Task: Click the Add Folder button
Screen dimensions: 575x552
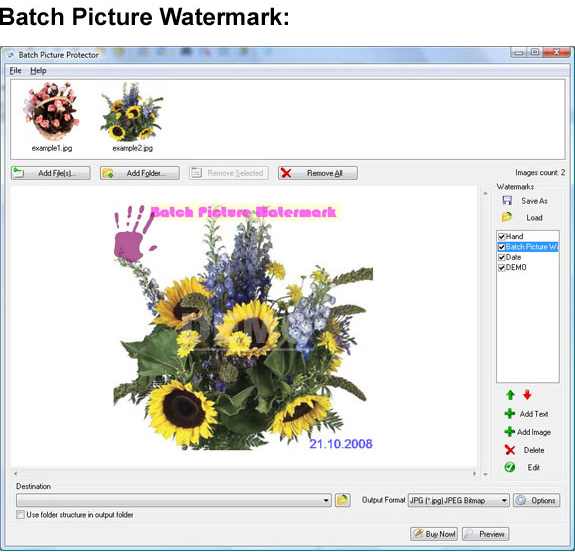Action: click(140, 173)
